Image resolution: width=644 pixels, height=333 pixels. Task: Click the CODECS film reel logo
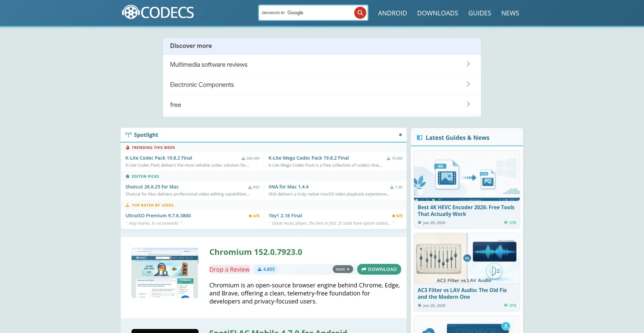[158, 12]
